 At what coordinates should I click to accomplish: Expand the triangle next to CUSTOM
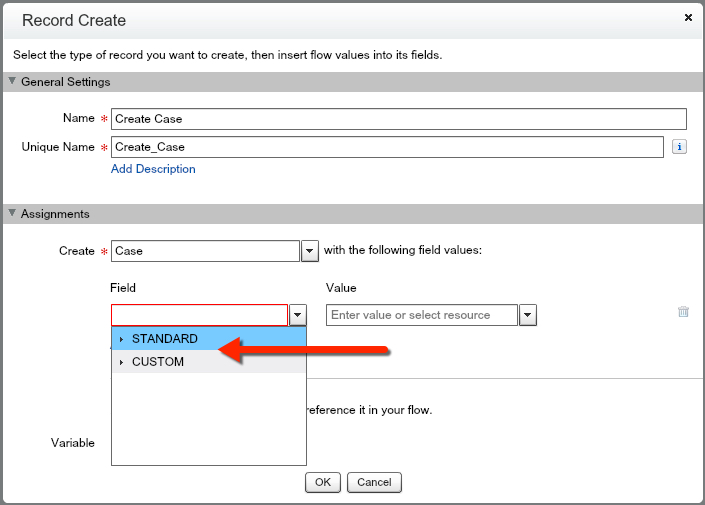[121, 362]
